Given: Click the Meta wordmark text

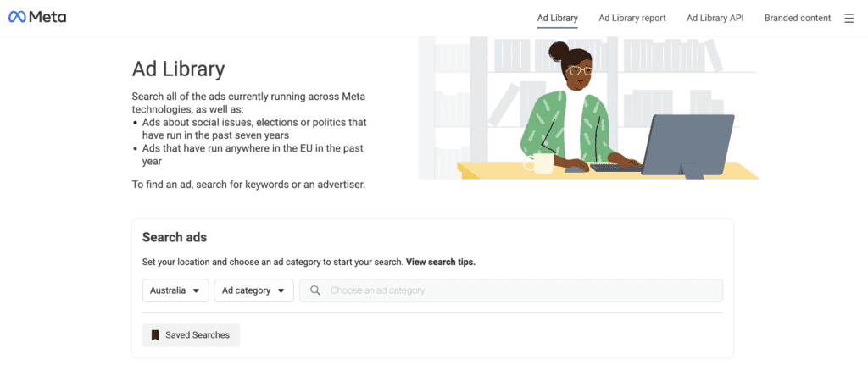Looking at the screenshot, I should (47, 18).
